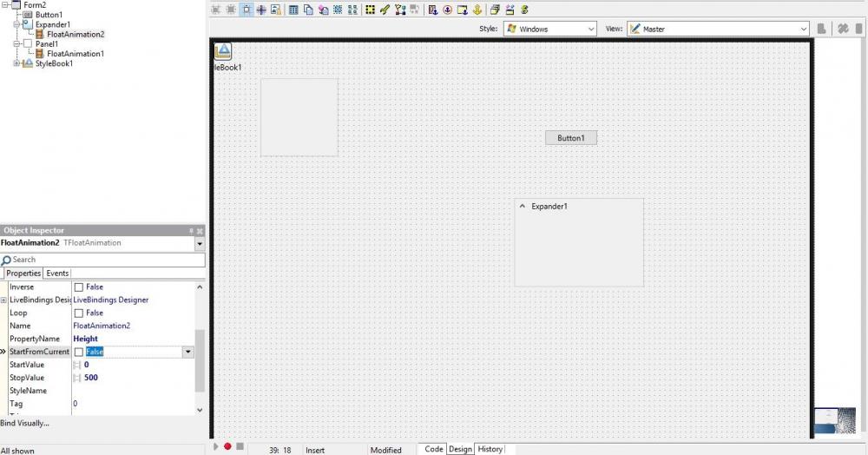Switch to the Properties tab
This screenshot has width=868, height=455.
pyautogui.click(x=23, y=274)
